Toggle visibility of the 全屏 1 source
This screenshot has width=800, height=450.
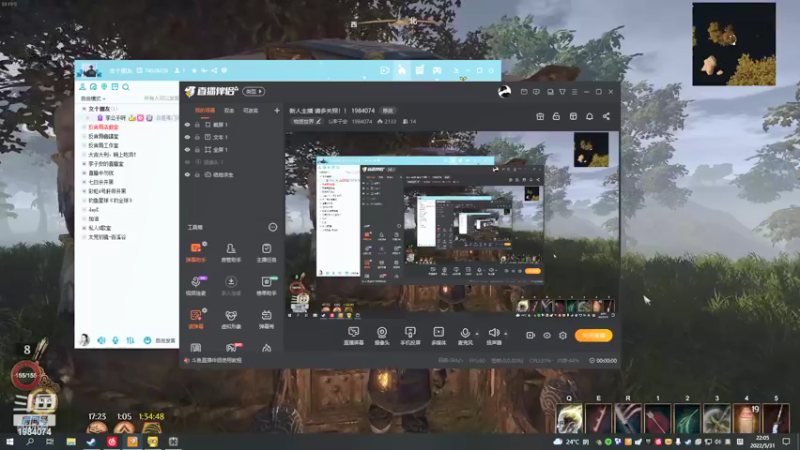coord(187,149)
